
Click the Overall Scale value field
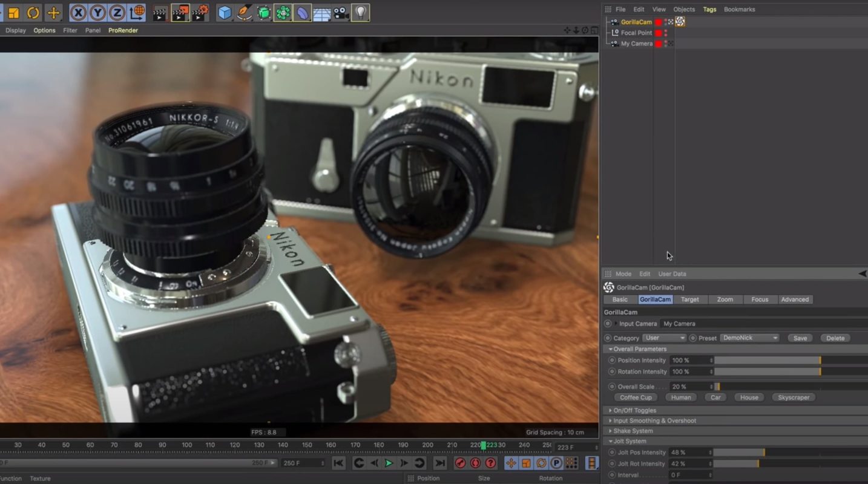(x=691, y=387)
